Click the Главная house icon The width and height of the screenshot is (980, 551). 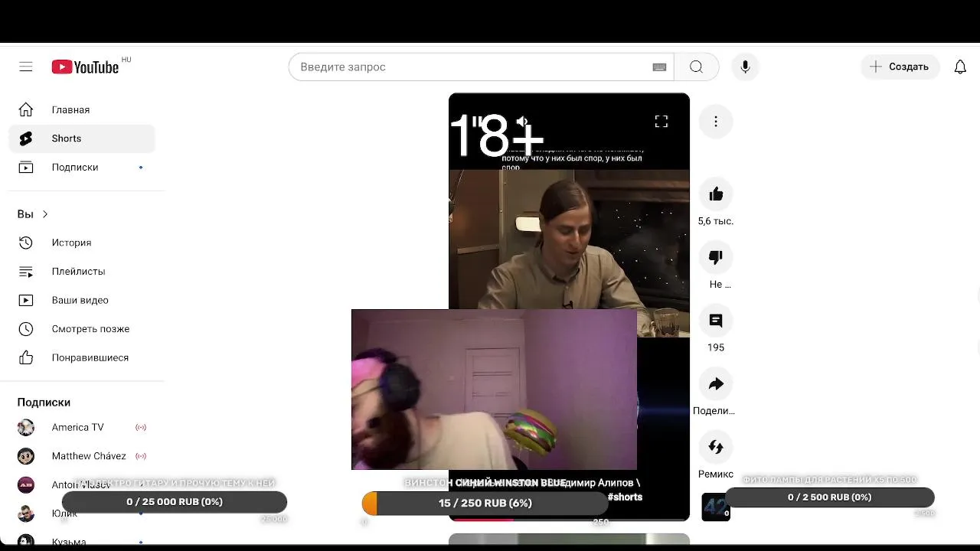(26, 109)
